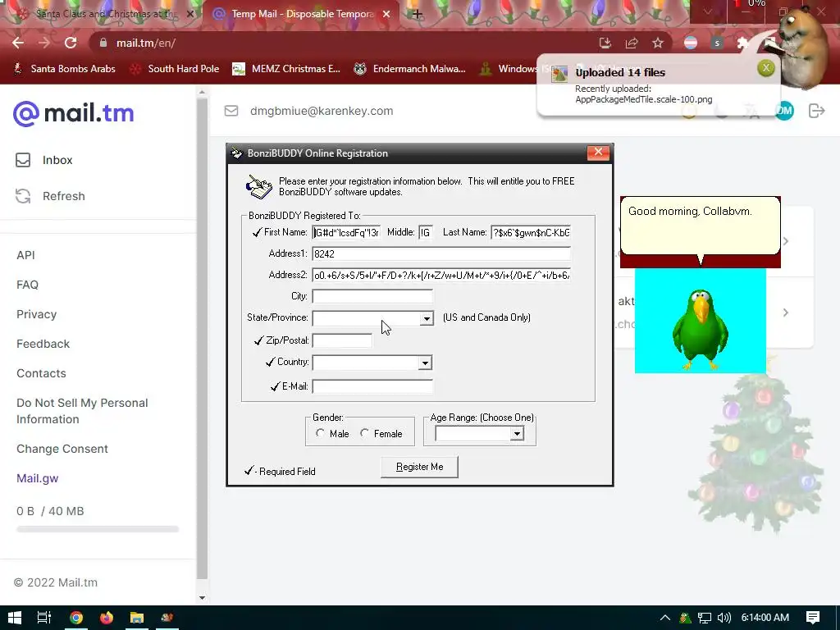Follow the Mail.gw link
Viewport: 840px width, 630px height.
38,478
